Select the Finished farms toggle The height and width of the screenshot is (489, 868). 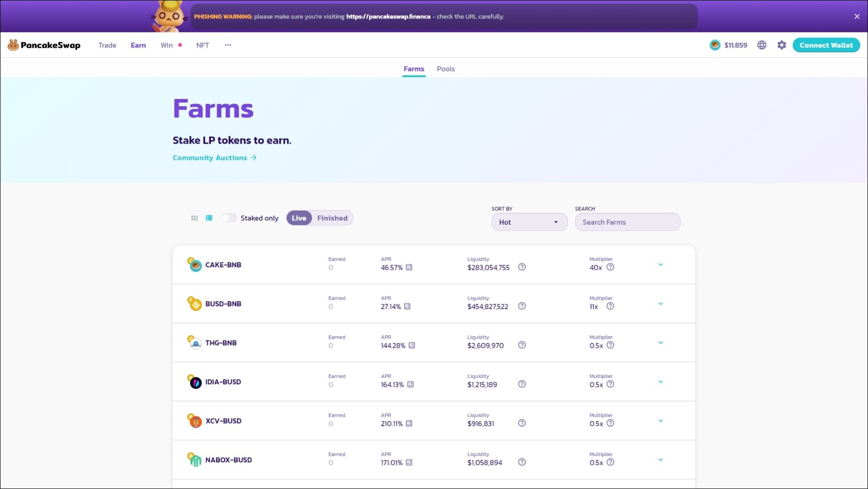332,218
